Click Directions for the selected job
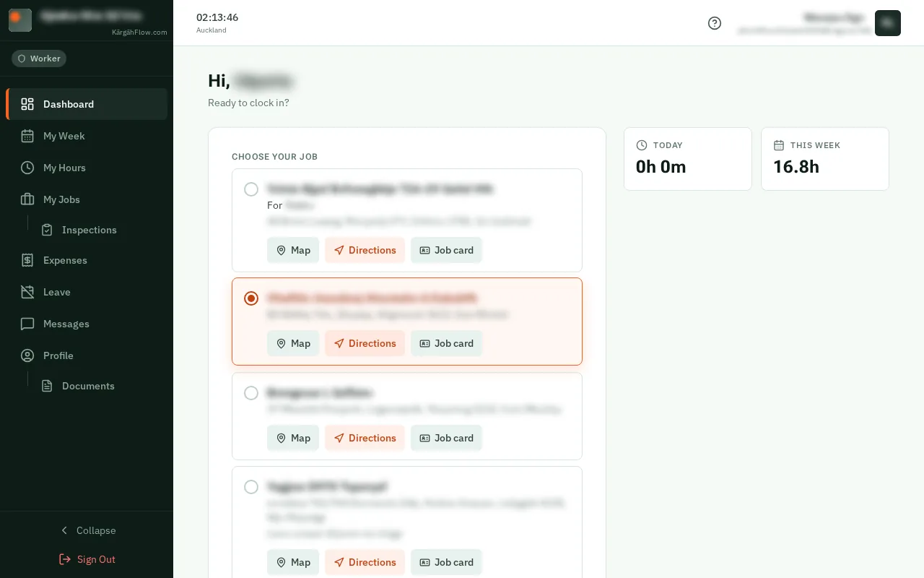The height and width of the screenshot is (578, 924). [365, 343]
